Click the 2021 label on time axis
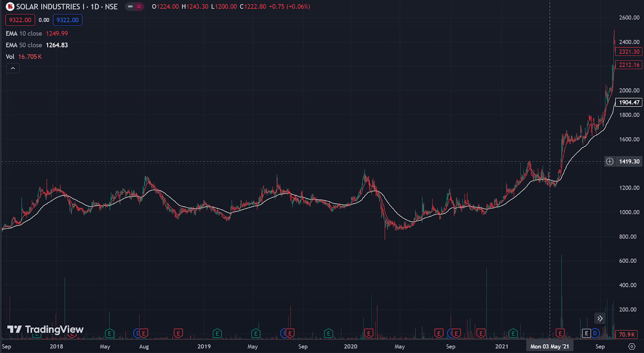Screen dimensions: 644x353 pos(502,346)
